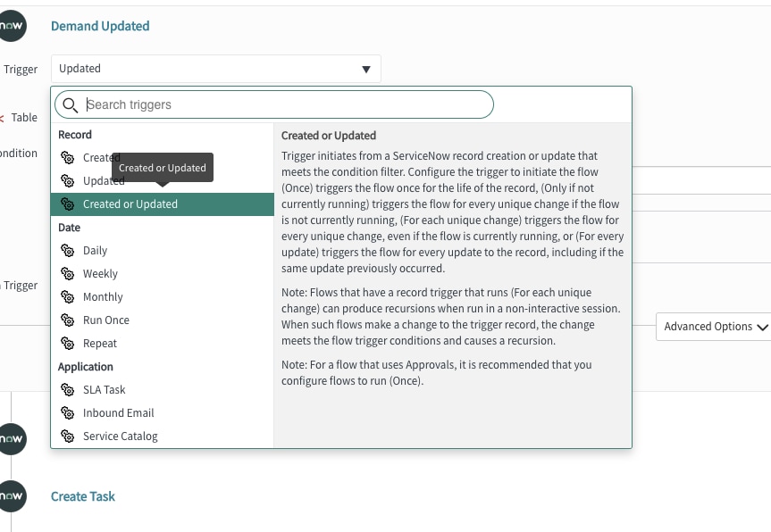Choose the Repeat trigger

163,343
